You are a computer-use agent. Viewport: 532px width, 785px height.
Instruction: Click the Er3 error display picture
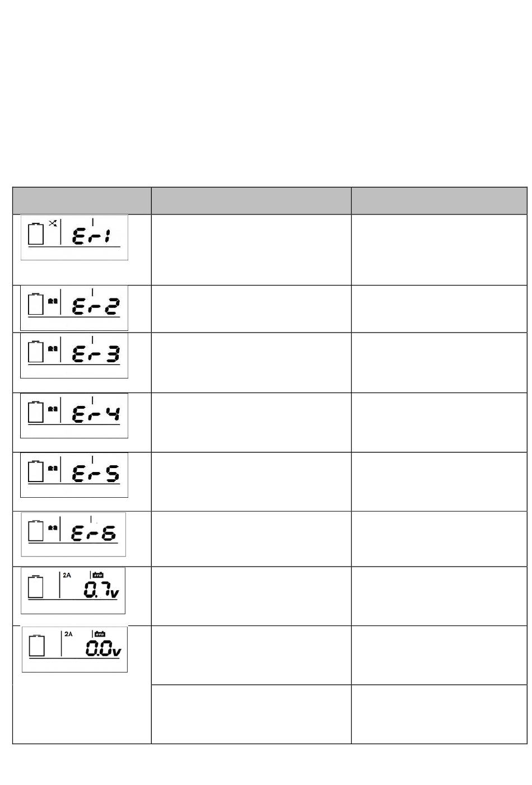pyautogui.click(x=74, y=356)
